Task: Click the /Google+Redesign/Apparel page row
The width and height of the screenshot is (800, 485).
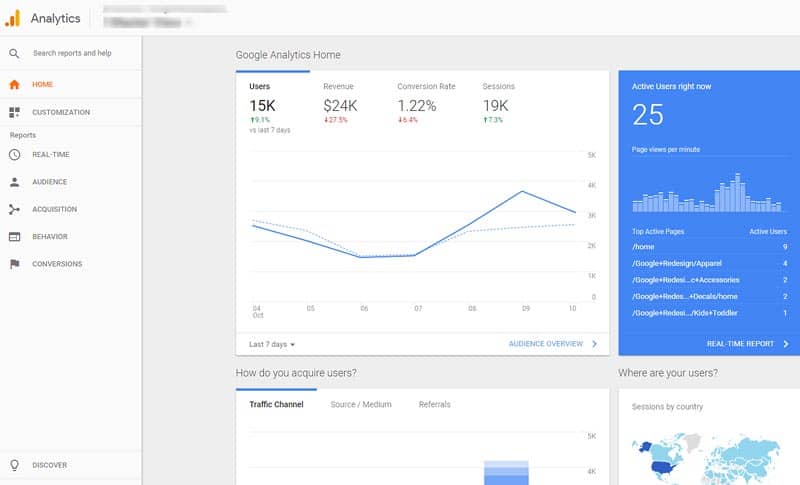Action: (709, 264)
